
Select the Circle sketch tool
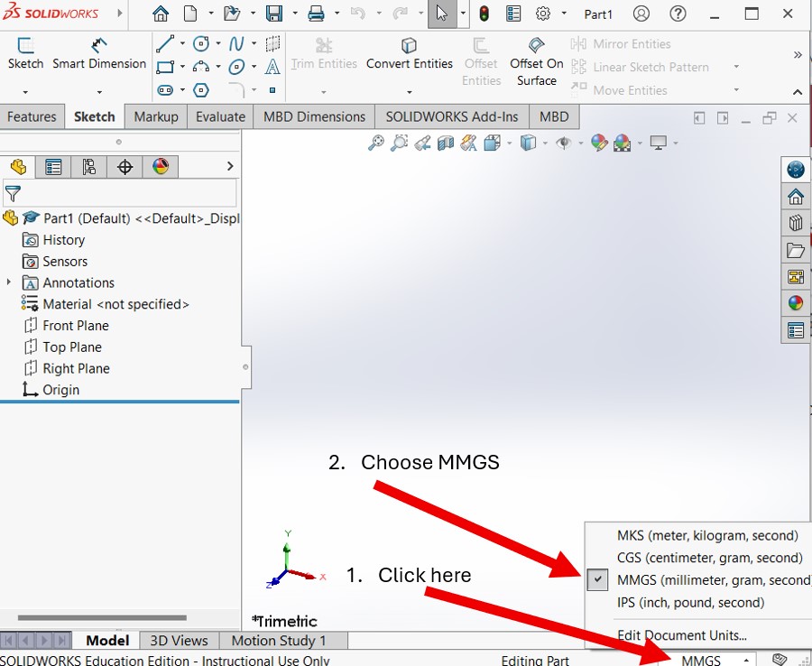pyautogui.click(x=201, y=44)
